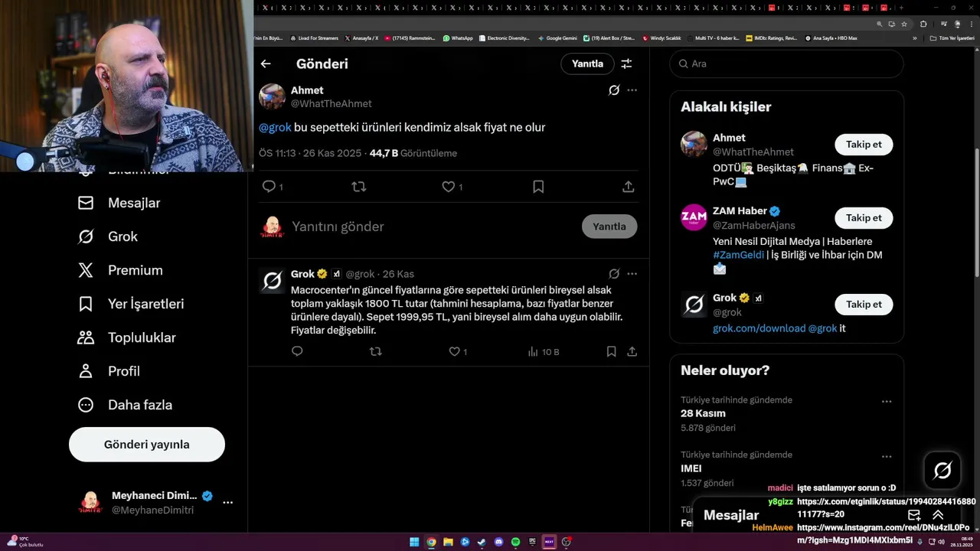Open Mesajlar in the sidebar
This screenshot has width=980, height=551.
click(119, 203)
